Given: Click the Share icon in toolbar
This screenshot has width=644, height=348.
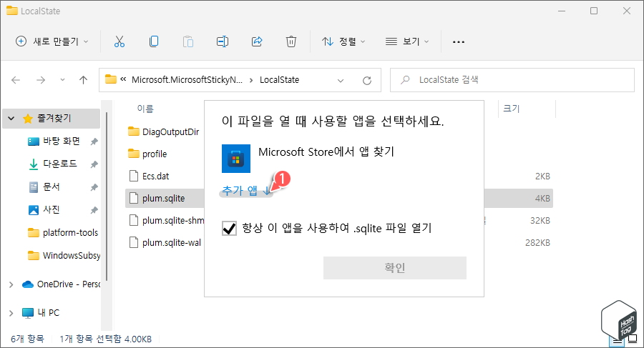Looking at the screenshot, I should tap(257, 41).
